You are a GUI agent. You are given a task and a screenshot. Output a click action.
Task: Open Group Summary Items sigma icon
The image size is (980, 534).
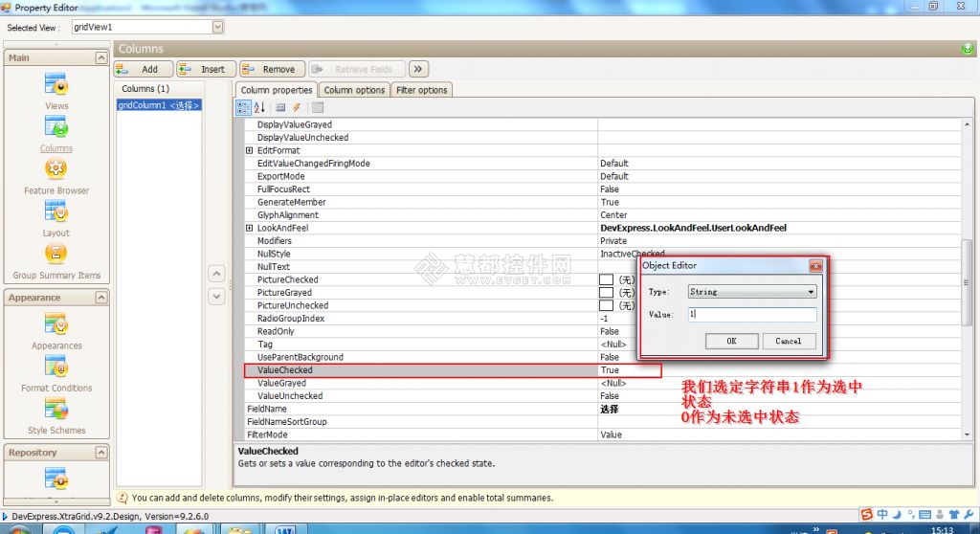(56, 254)
